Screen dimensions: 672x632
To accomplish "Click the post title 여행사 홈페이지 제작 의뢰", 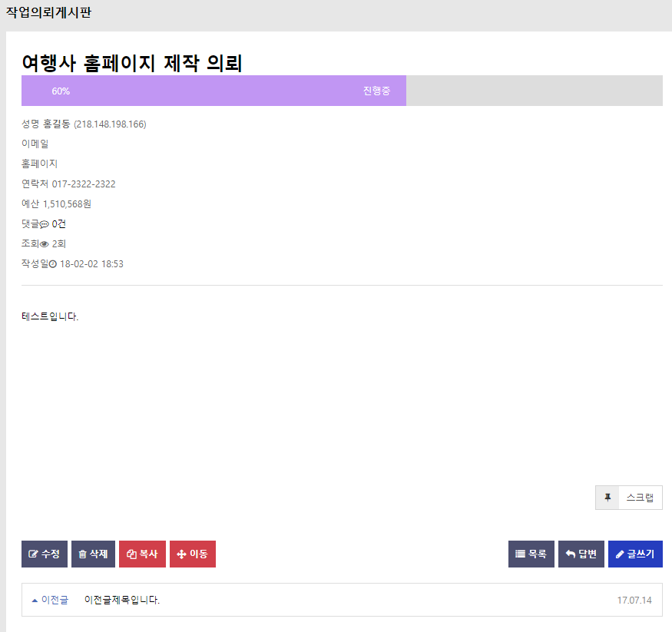I will [x=132, y=63].
